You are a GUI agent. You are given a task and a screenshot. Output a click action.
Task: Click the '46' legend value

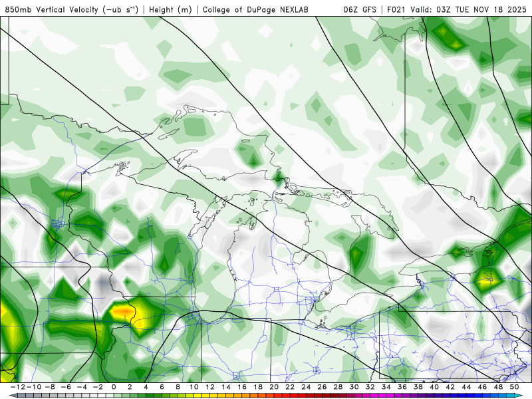483,387
